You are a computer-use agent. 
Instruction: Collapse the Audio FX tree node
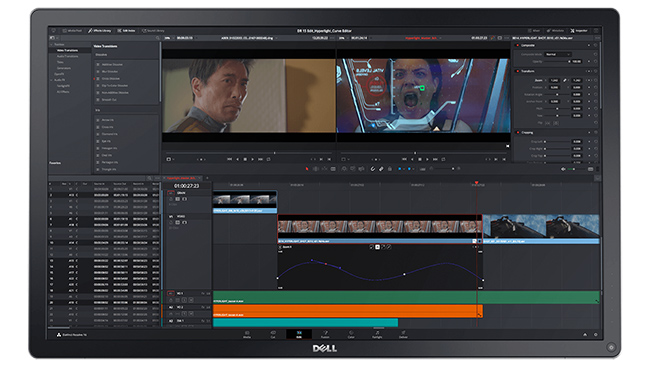click(52, 80)
